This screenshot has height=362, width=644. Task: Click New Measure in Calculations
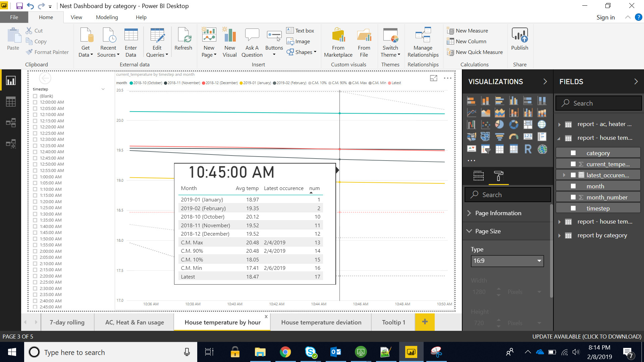[x=468, y=31]
